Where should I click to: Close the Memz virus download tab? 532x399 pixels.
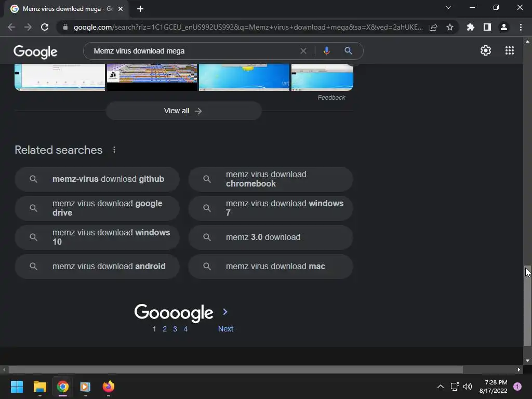click(121, 9)
